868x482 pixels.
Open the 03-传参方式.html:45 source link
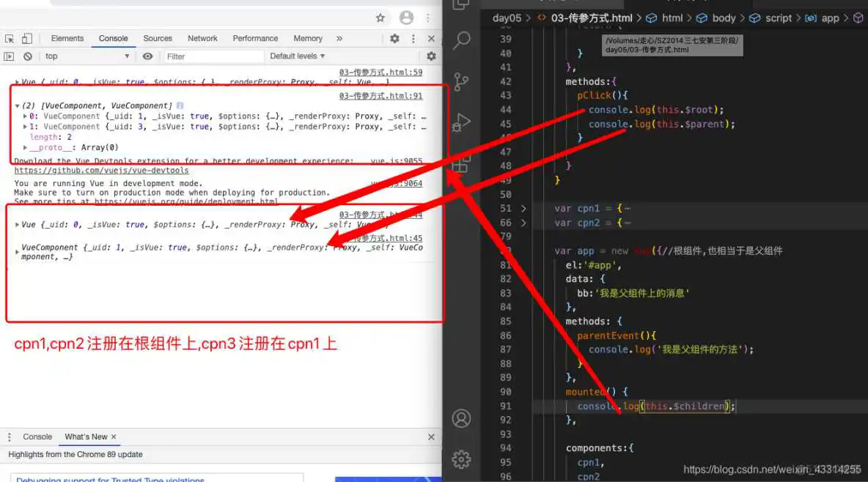click(388, 238)
